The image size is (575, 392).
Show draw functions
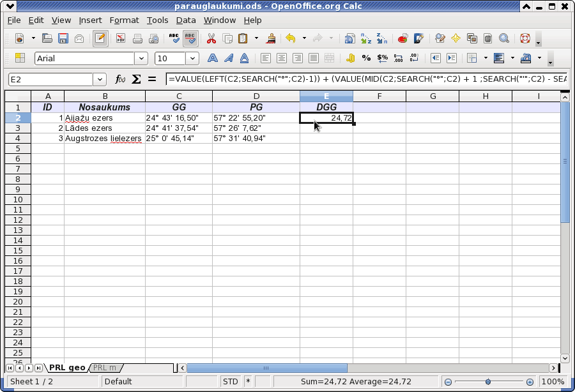418,38
